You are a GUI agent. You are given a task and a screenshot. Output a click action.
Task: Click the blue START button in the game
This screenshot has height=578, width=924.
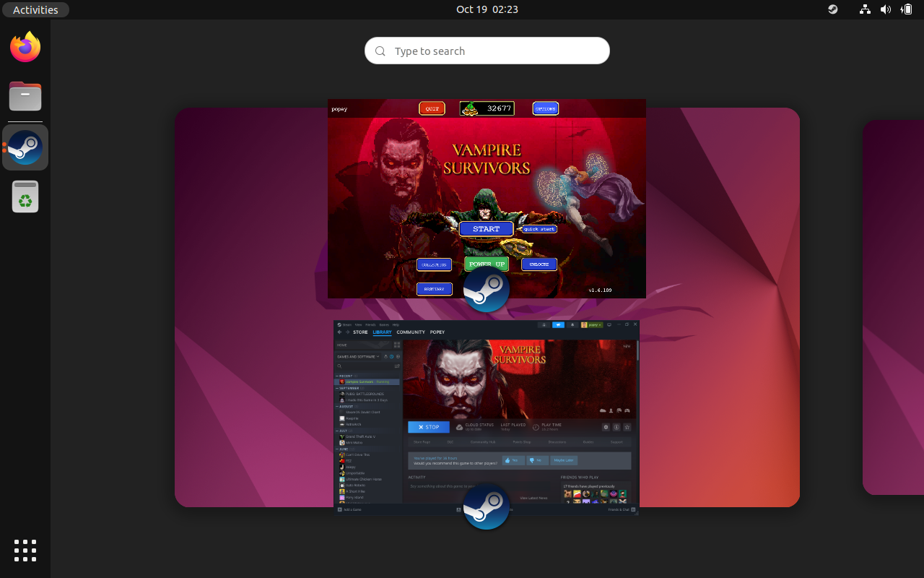(486, 229)
